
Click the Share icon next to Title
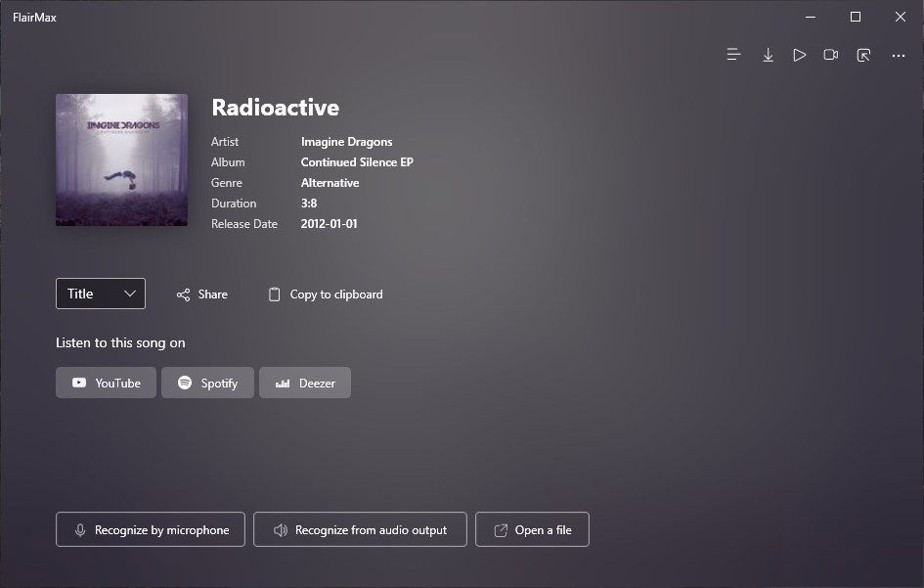tap(183, 294)
